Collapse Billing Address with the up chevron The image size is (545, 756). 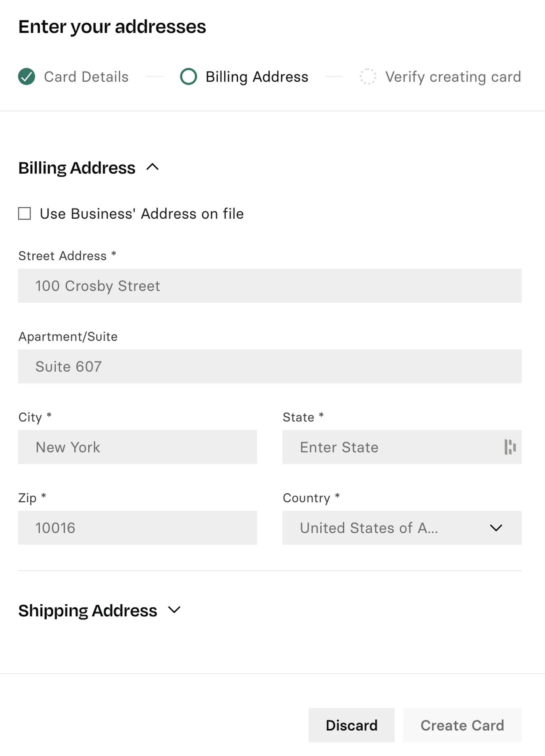(x=153, y=167)
